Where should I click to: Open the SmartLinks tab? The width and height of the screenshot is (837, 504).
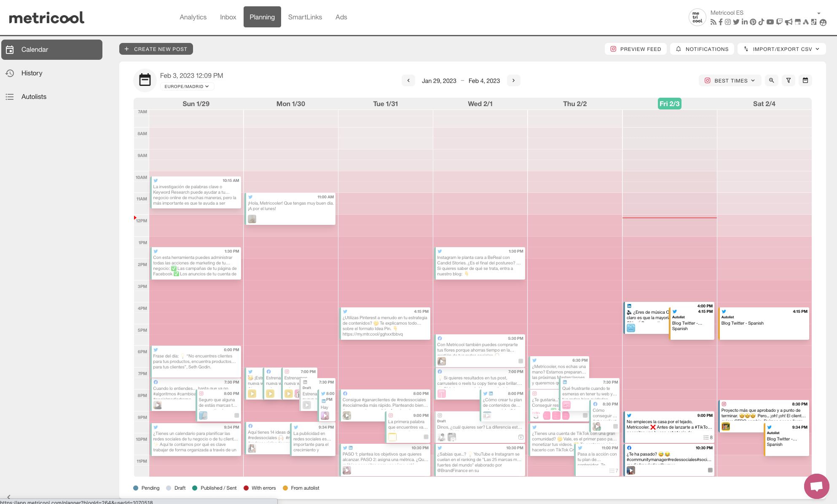(305, 17)
